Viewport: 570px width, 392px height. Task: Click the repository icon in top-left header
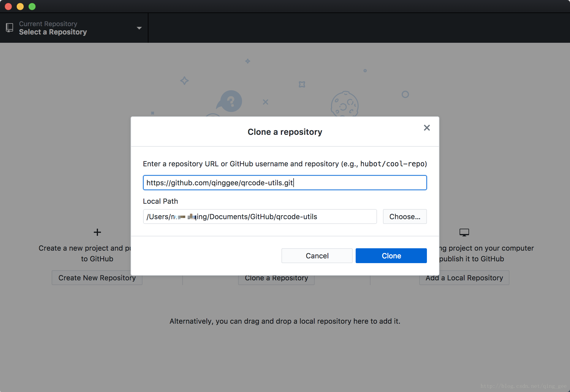9,28
